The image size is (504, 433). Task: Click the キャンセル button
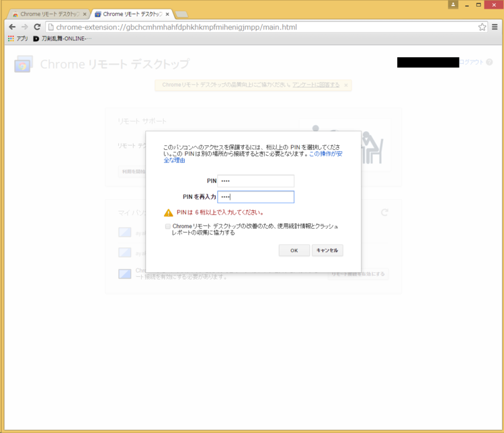[x=327, y=250]
